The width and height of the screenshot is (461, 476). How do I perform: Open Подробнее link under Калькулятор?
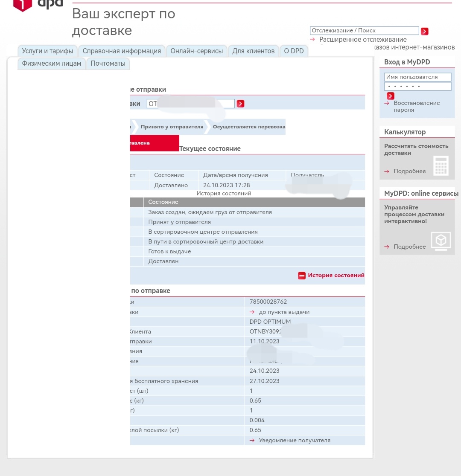pos(409,171)
